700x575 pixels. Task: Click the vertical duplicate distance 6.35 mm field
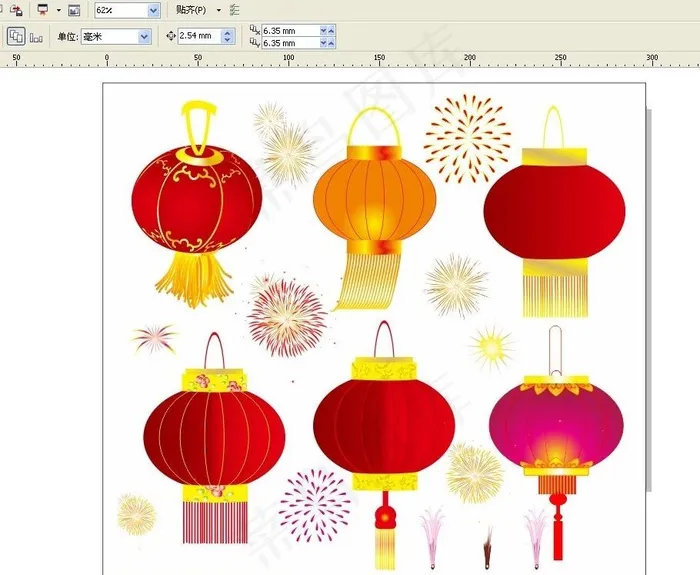(x=289, y=43)
